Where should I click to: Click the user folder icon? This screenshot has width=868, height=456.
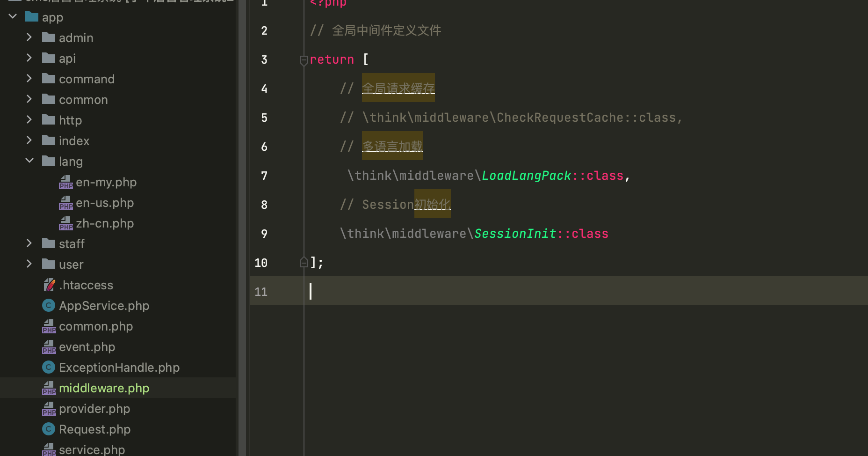click(49, 264)
